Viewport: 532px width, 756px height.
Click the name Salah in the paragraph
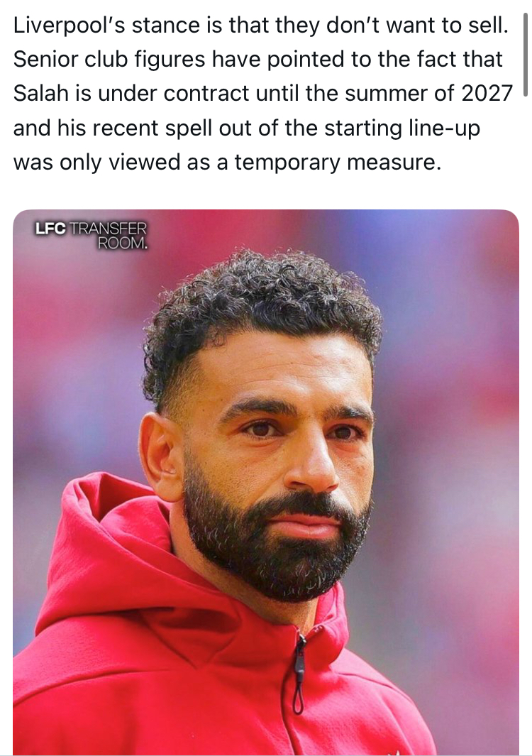[x=41, y=93]
